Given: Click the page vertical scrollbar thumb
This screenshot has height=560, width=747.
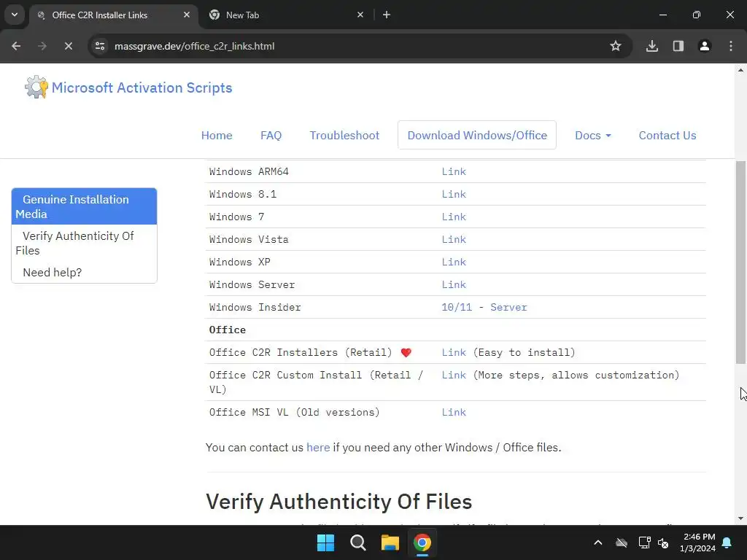Looking at the screenshot, I should (740, 262).
